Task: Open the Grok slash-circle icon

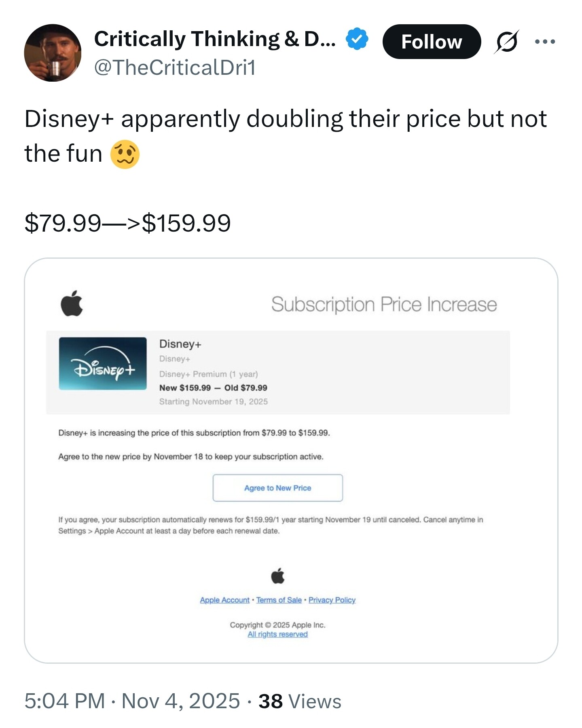Action: click(x=506, y=42)
